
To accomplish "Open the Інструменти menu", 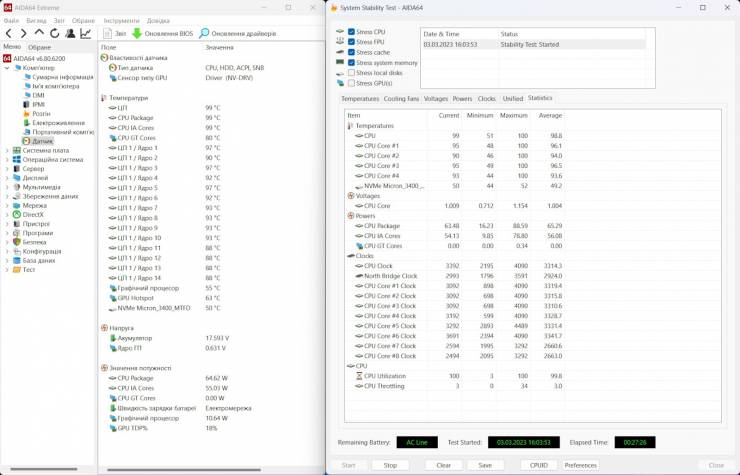I will pos(121,21).
